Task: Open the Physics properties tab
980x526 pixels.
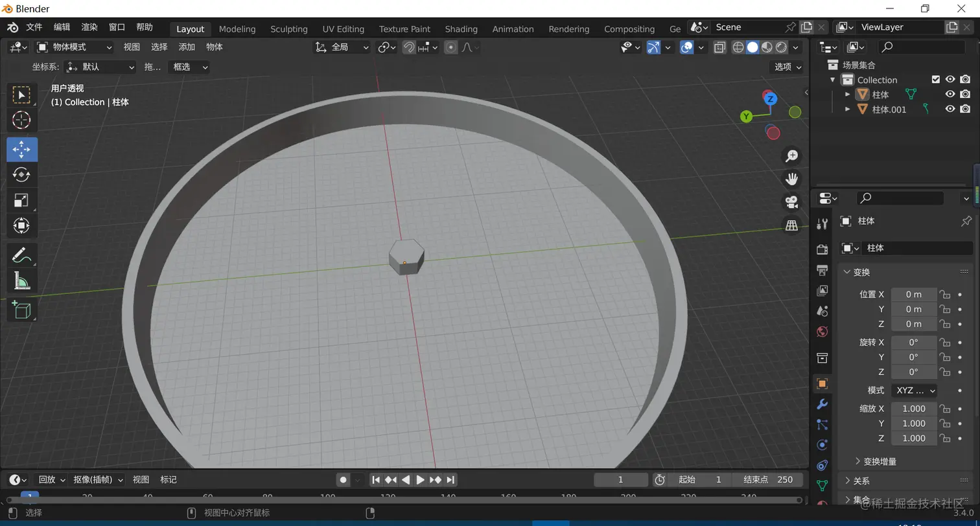Action: pyautogui.click(x=822, y=445)
